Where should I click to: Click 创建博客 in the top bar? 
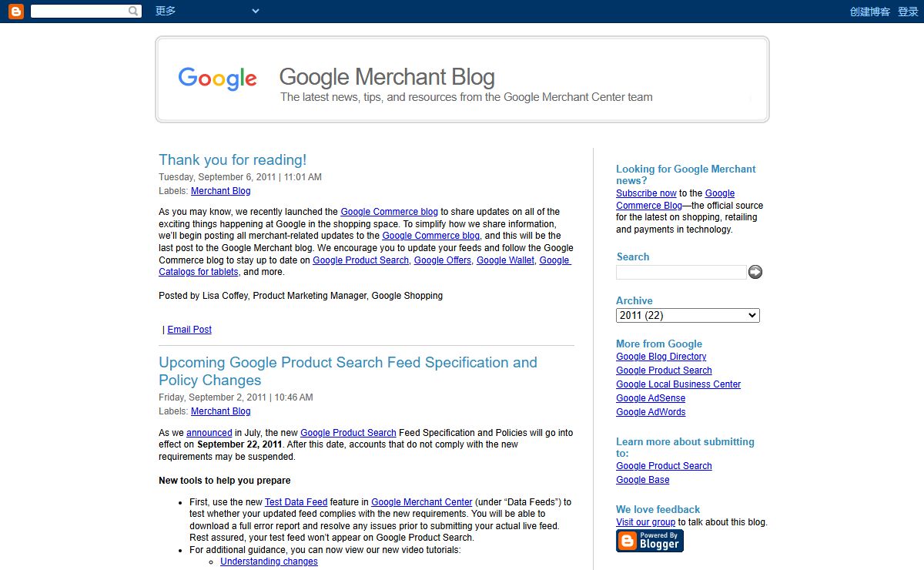point(869,12)
